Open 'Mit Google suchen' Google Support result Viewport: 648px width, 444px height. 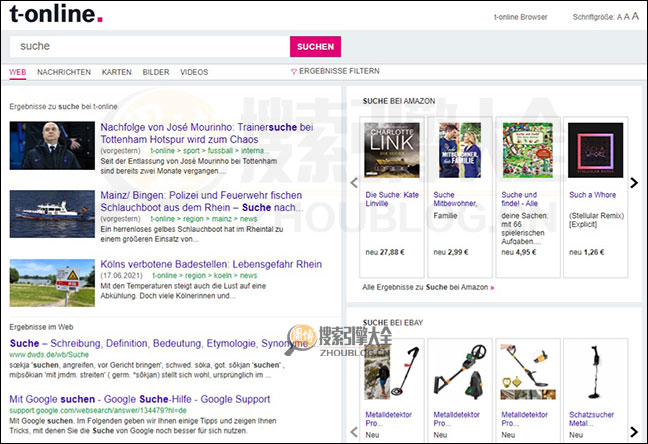tap(140, 399)
